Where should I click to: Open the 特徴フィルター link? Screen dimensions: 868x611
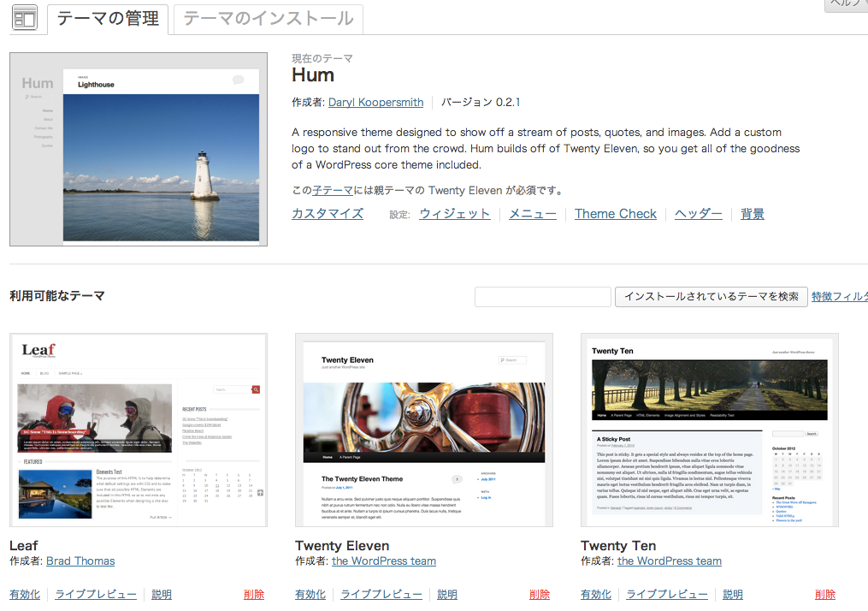point(840,297)
